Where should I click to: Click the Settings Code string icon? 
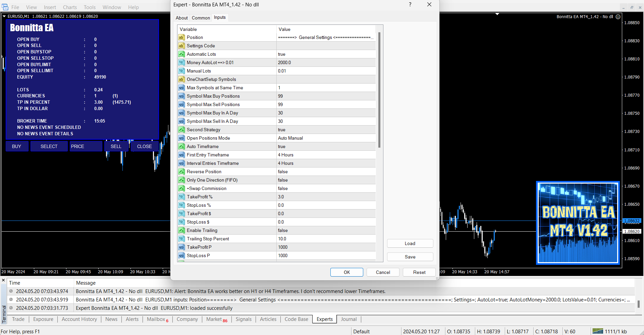pos(181,46)
